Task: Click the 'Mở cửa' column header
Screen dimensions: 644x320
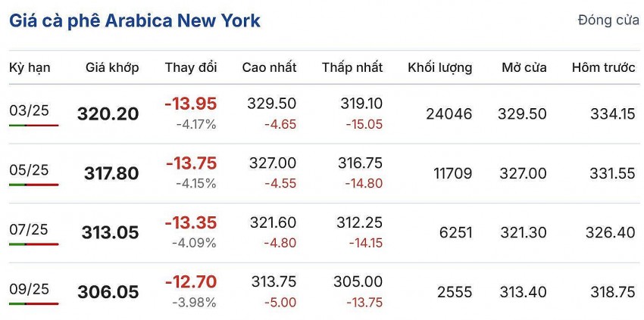Action: tap(524, 68)
